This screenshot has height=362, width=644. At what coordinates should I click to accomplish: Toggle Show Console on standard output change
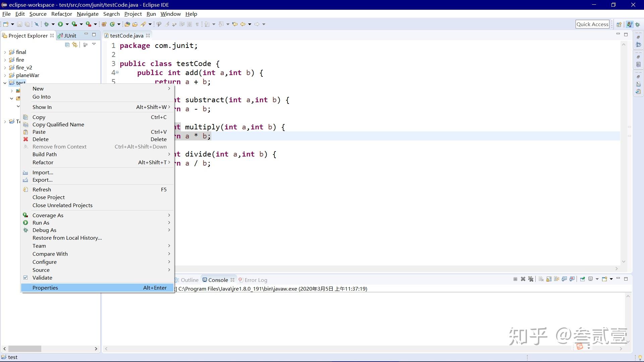tap(565, 279)
